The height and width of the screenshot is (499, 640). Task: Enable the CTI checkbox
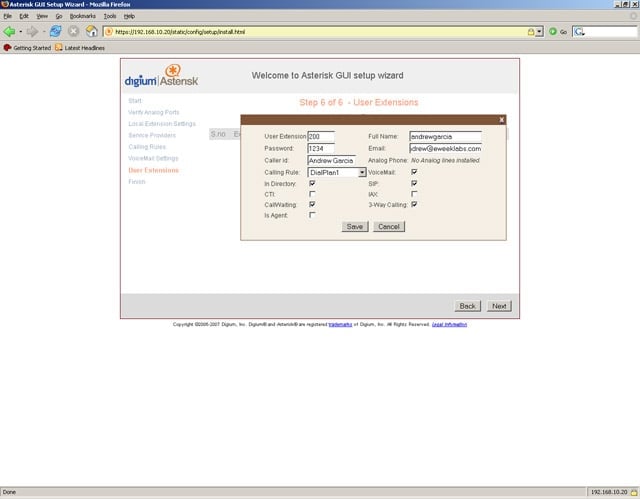click(312, 194)
